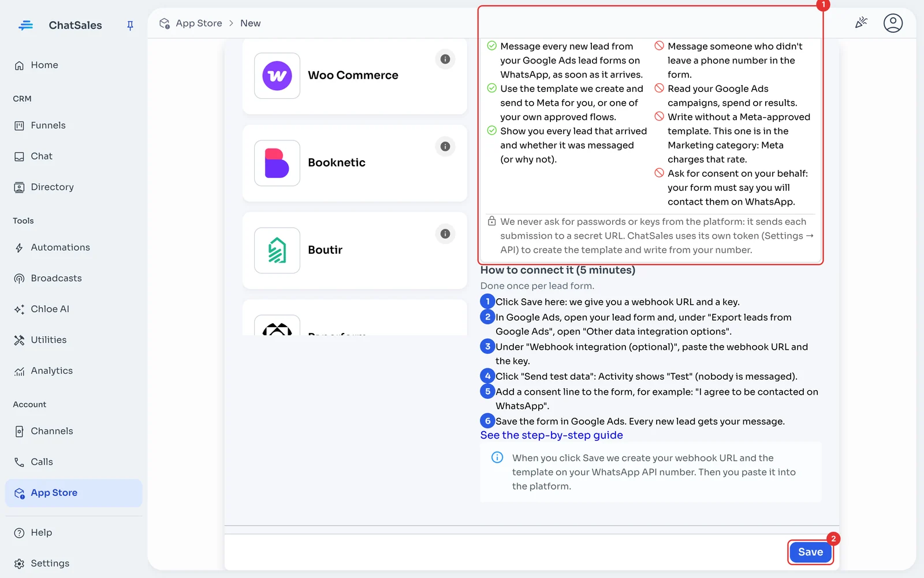Screen dimensions: 924x578
Task: Click the Save button
Action: pos(810,552)
